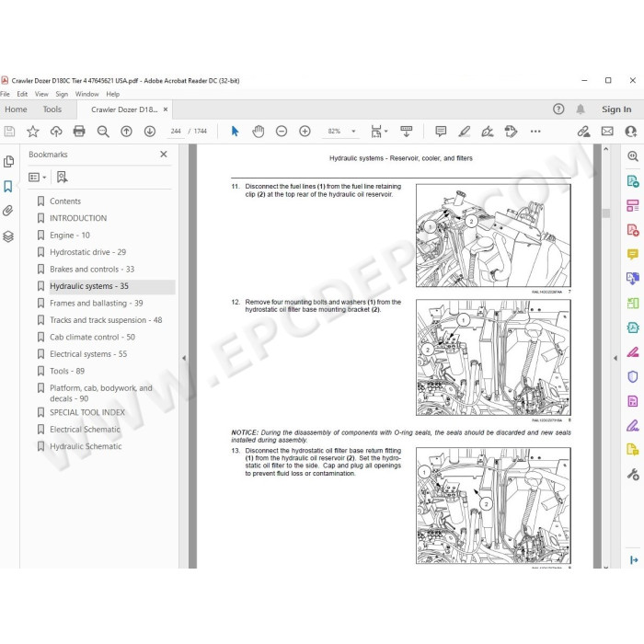Add a sticky note comment
Viewport: 644px width, 644px height.
click(441, 132)
